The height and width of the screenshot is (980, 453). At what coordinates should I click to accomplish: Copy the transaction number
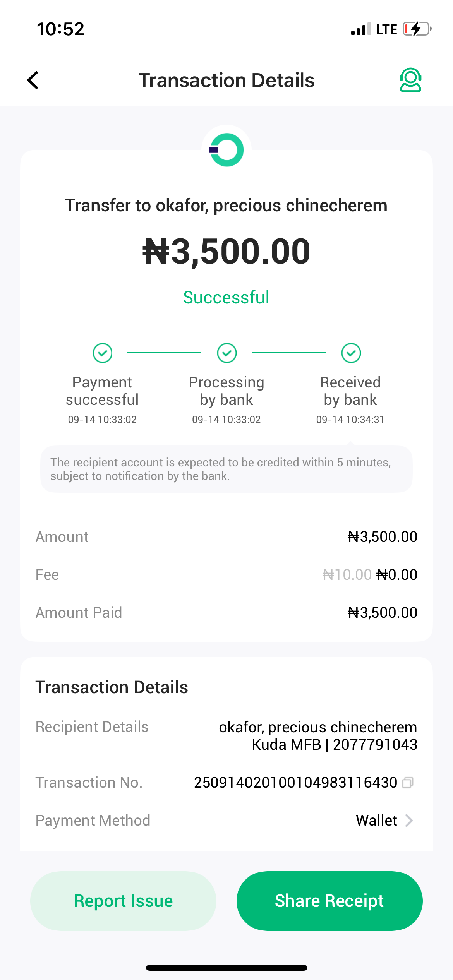point(408,783)
